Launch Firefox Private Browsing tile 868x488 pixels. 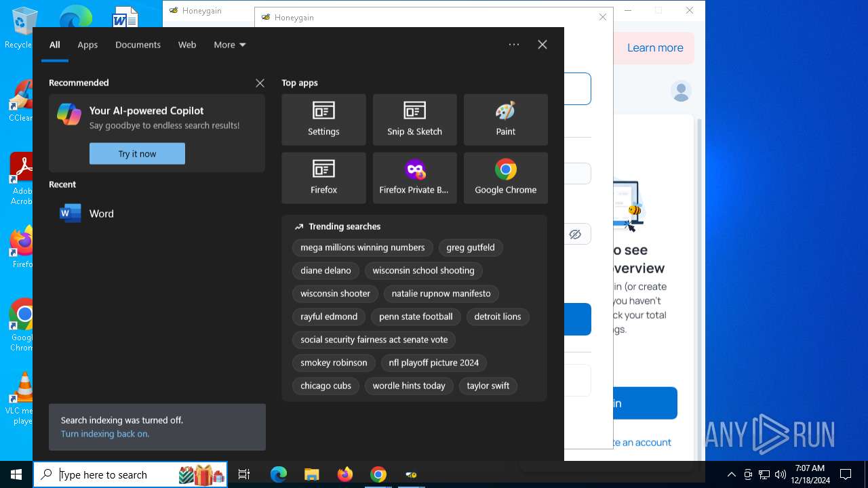point(414,178)
